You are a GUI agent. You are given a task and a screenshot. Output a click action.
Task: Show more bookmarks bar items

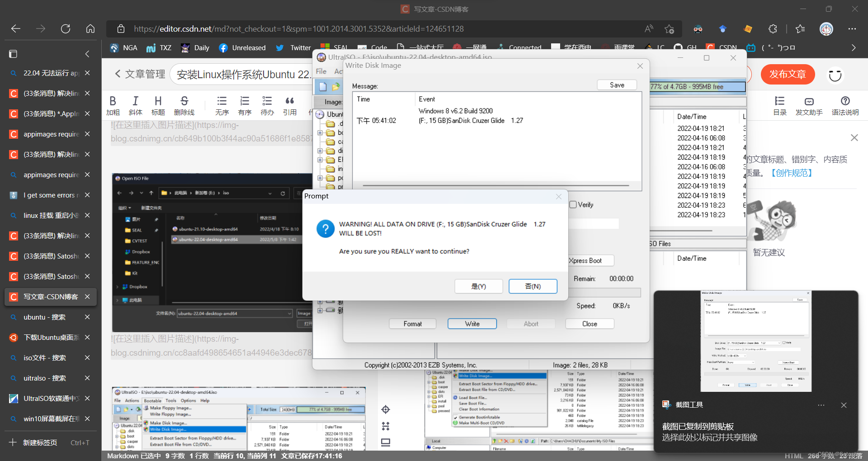click(853, 47)
